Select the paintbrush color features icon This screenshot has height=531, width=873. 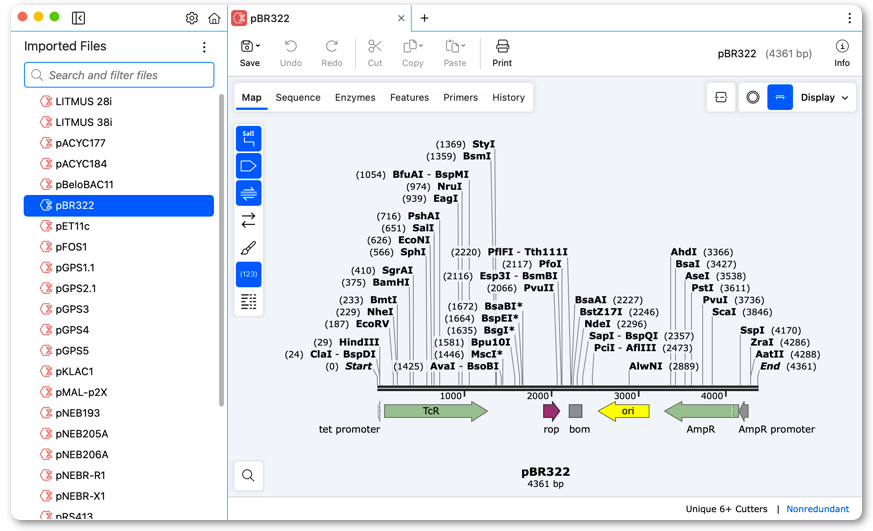[x=248, y=248]
